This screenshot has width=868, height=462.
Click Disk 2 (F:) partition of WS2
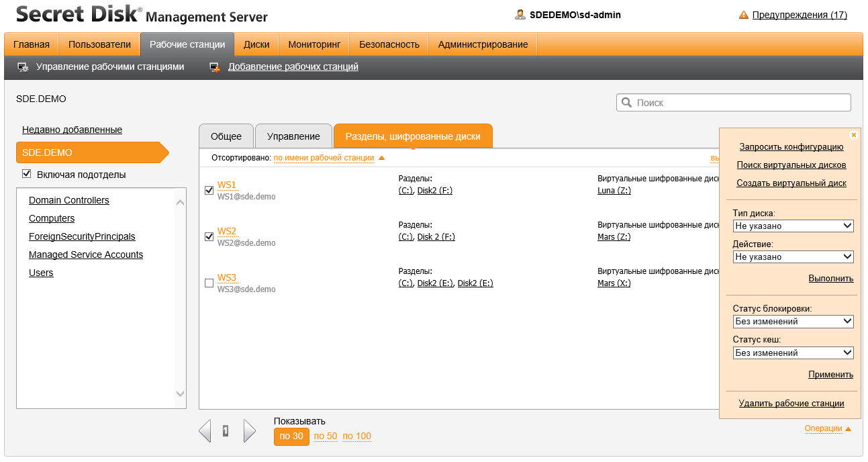436,237
